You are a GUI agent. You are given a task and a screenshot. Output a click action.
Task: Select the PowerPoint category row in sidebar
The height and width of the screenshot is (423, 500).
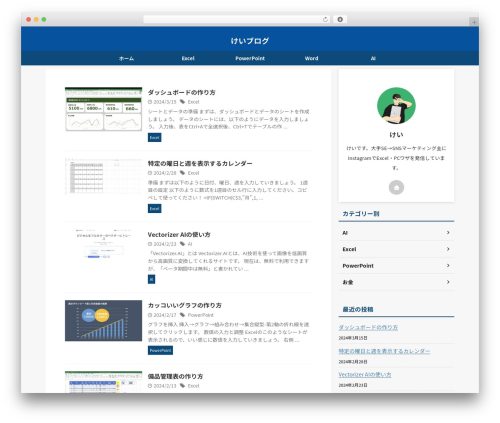pyautogui.click(x=396, y=266)
